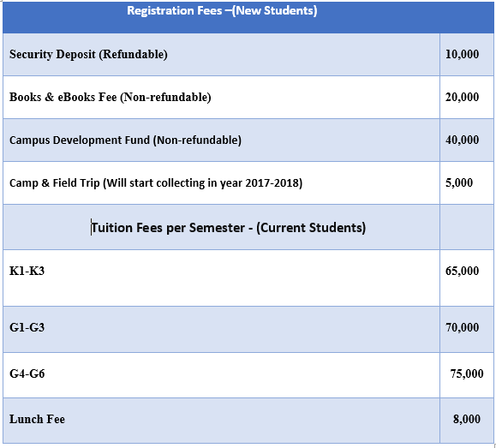Select the G4-G6 row label
Screen dimensions: 496x448
click(x=27, y=374)
